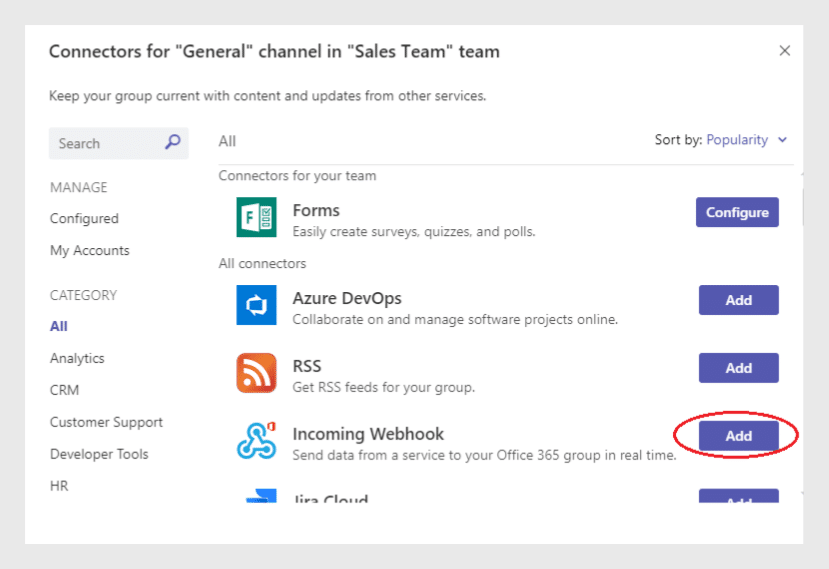The width and height of the screenshot is (829, 569).
Task: Focus the Search input field
Action: [x=118, y=143]
